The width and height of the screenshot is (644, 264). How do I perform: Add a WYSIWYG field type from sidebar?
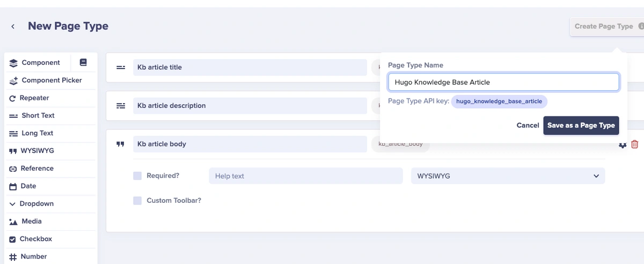(37, 151)
